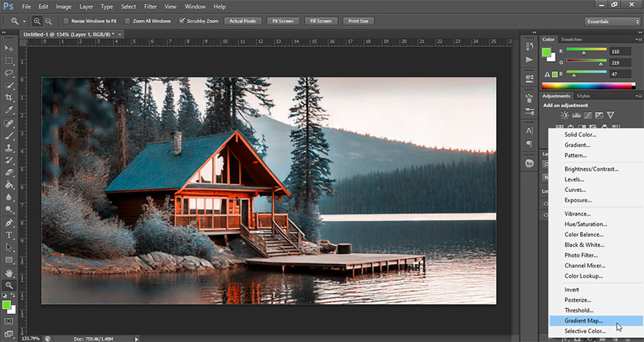Check the Zoom All Windows option
Image resolution: width=644 pixels, height=342 pixels.
point(129,21)
